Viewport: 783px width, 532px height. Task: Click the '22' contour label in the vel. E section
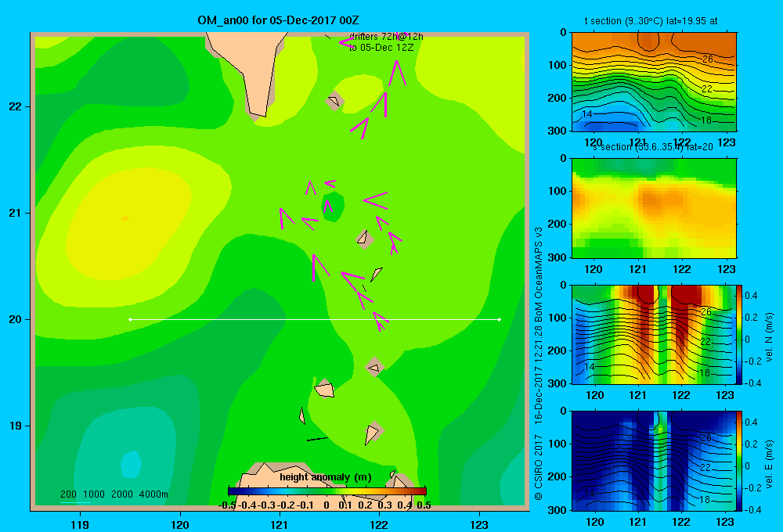click(705, 468)
